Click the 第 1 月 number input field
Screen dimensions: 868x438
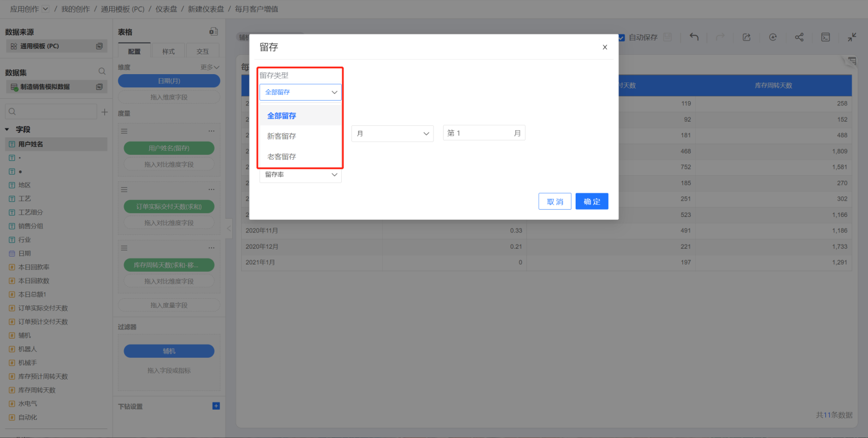click(484, 133)
